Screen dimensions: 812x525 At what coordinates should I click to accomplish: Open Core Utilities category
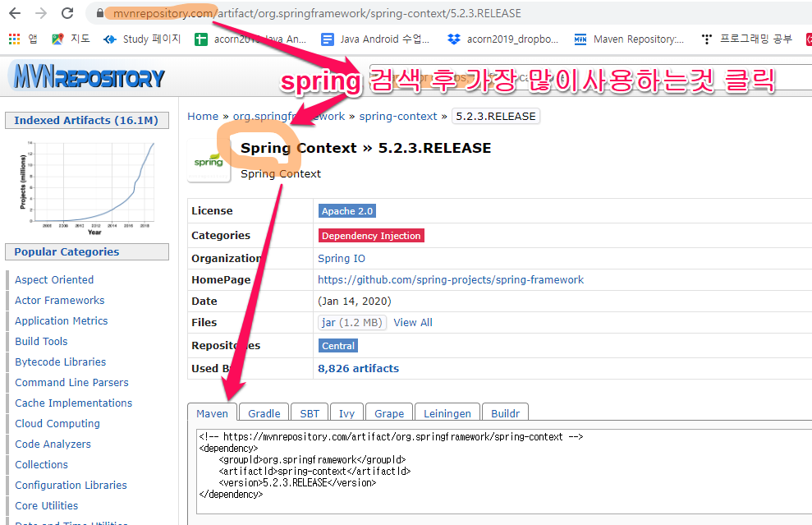pyautogui.click(x=47, y=506)
